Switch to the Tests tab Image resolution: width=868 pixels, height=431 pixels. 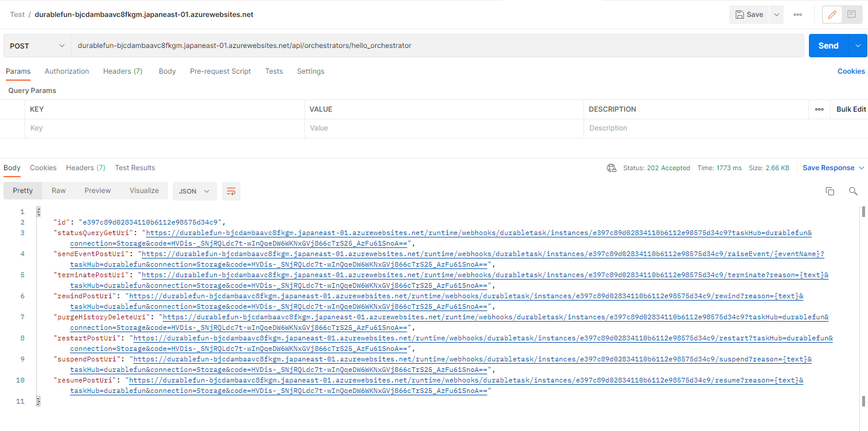tap(274, 71)
